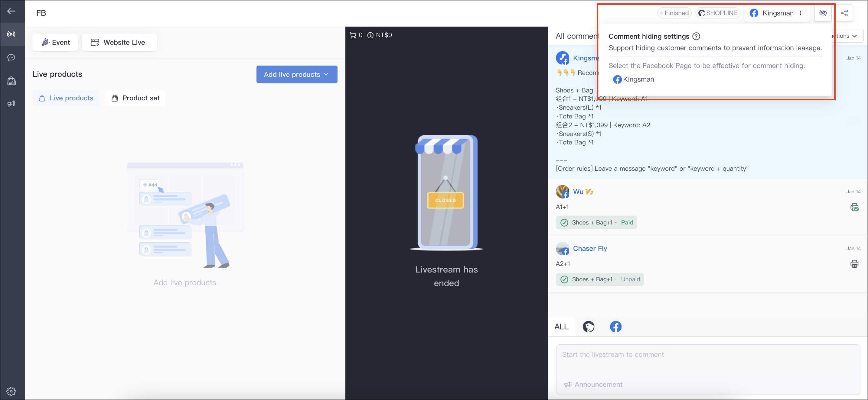
Task: Click the FB livestream title
Action: pyautogui.click(x=41, y=13)
